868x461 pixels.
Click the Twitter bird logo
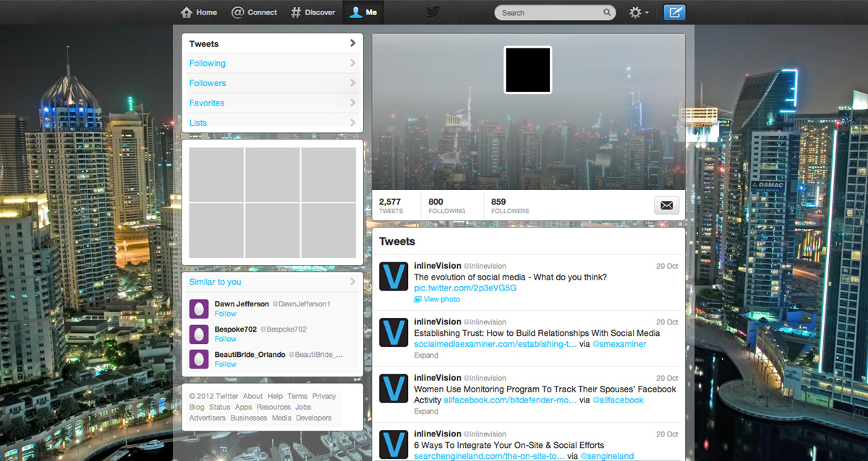click(x=433, y=12)
